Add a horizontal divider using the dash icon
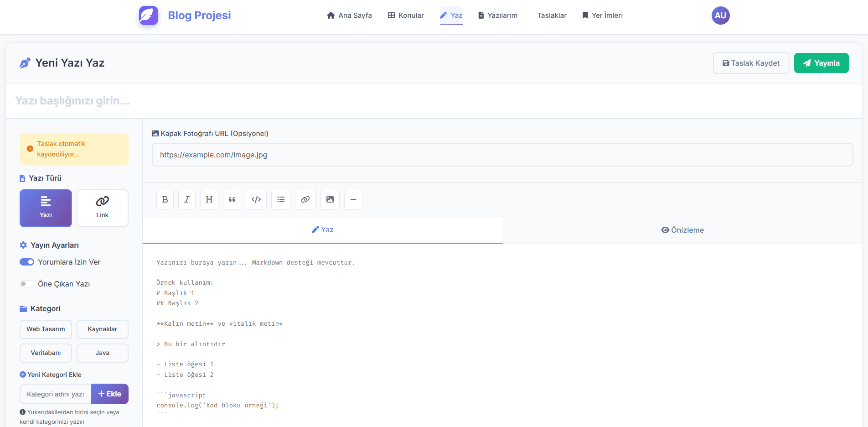The image size is (868, 427). 353,199
